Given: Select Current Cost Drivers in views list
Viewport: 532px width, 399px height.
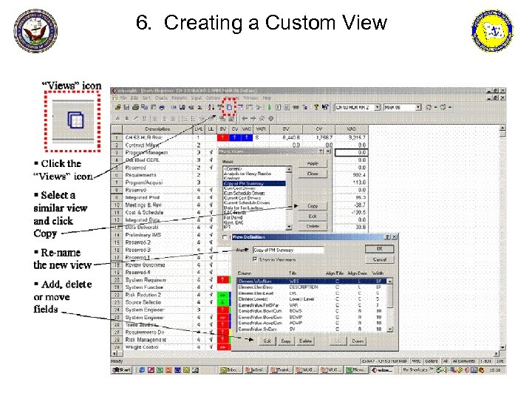Looking at the screenshot, I should tap(254, 198).
